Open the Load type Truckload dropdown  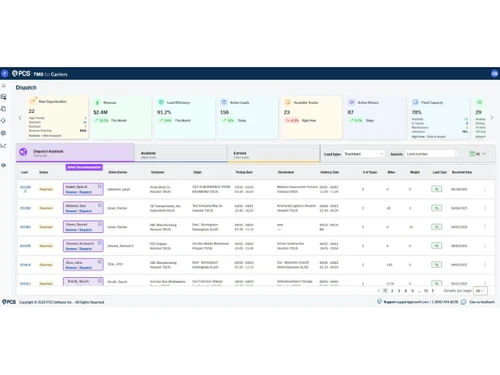pyautogui.click(x=364, y=154)
